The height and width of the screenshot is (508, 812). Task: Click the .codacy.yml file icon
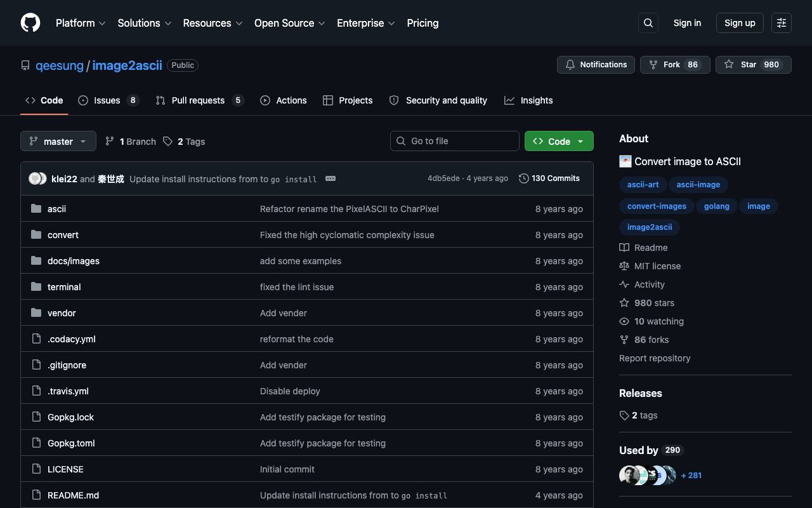point(36,339)
